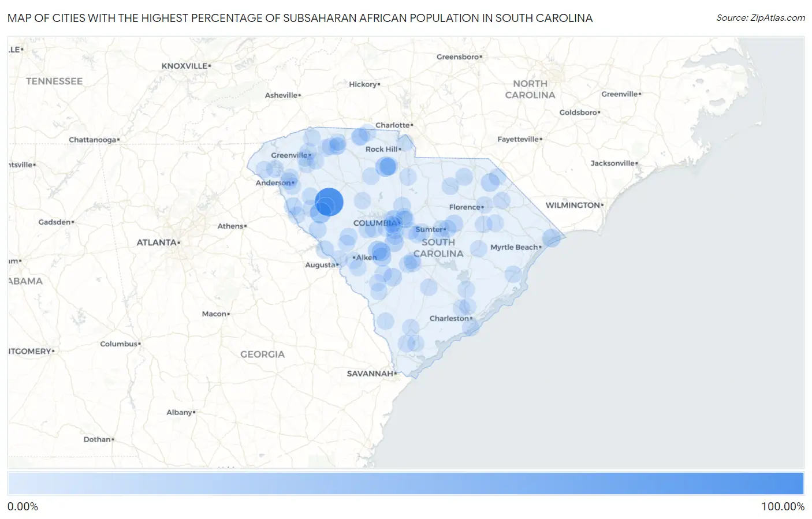812x519 pixels.
Task: Click the 0.00% legend label
Action: click(x=23, y=507)
